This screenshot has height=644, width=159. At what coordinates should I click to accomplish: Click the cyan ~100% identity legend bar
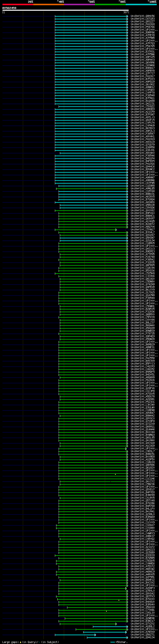141,4
